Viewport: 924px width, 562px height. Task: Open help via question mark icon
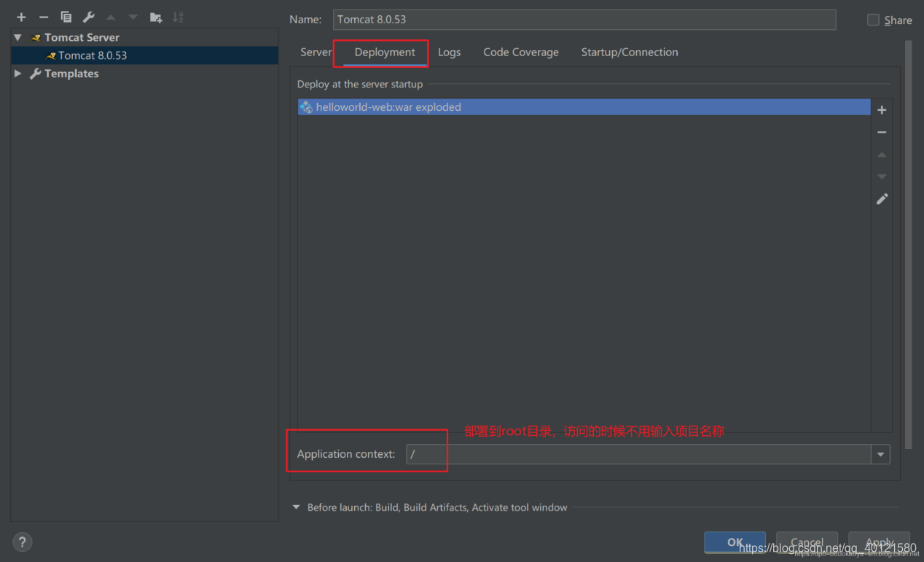tap(22, 542)
